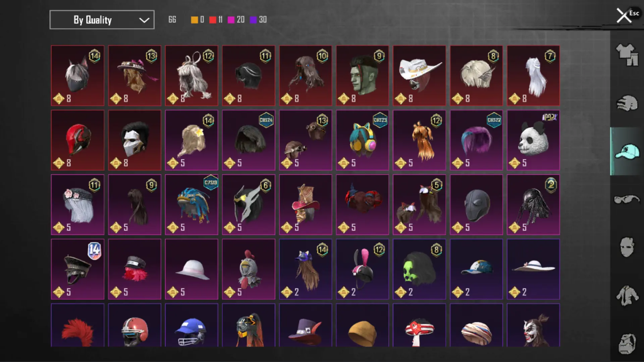
Task: Select the gloves category icon
Action: [627, 103]
